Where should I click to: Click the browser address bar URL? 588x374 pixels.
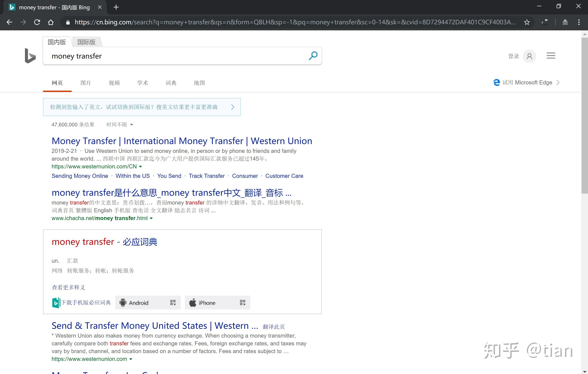coord(295,22)
